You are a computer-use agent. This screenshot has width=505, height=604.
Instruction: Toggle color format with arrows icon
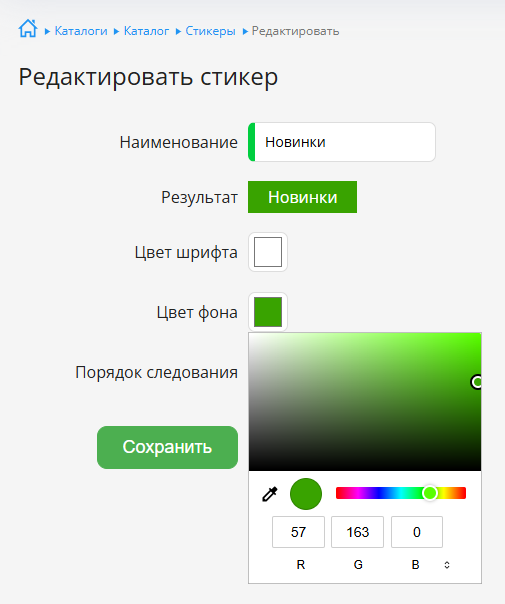coord(447,565)
